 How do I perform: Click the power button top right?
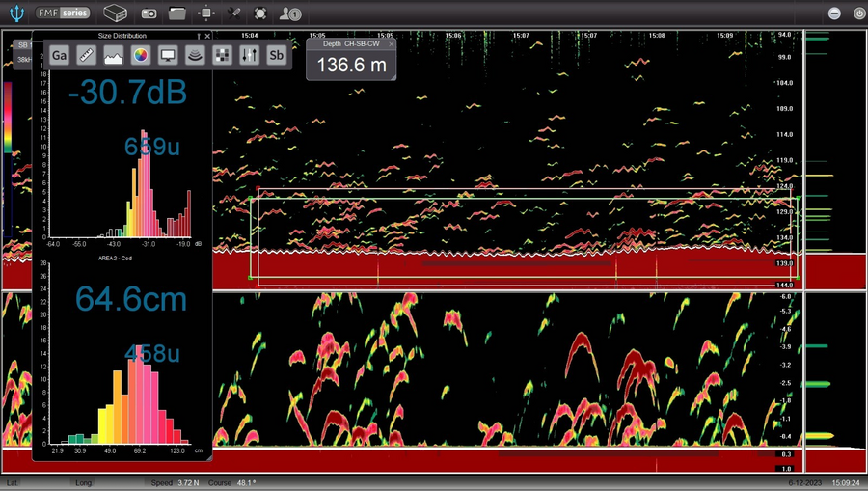(857, 14)
